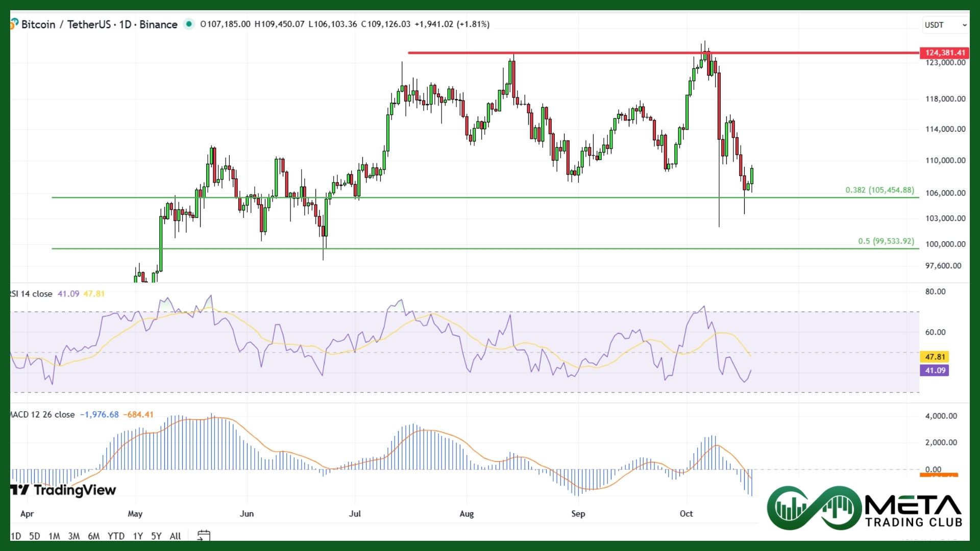Click the Bitcoin symbol logo icon
Viewport: 980px width, 551px height.
(14, 24)
